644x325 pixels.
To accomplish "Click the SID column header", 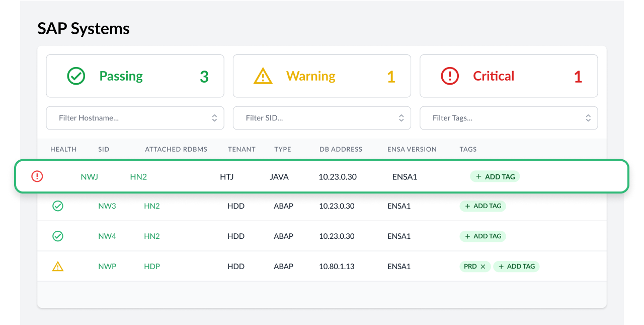I will [x=104, y=149].
